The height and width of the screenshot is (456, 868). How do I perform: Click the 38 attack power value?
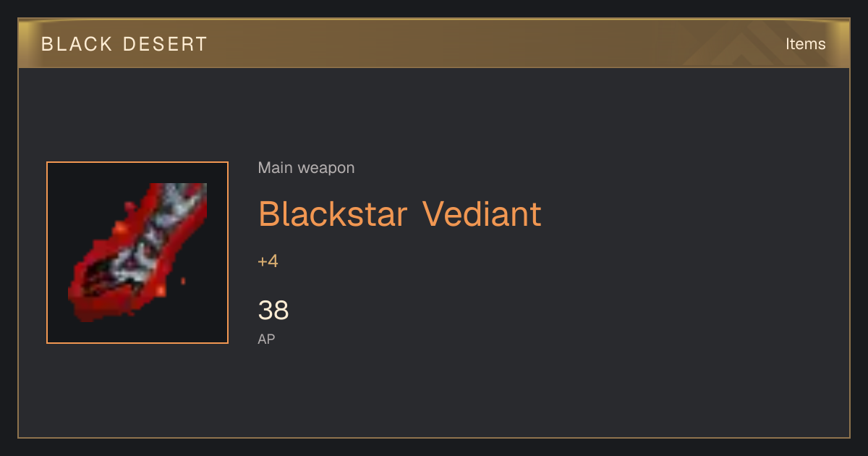273,311
